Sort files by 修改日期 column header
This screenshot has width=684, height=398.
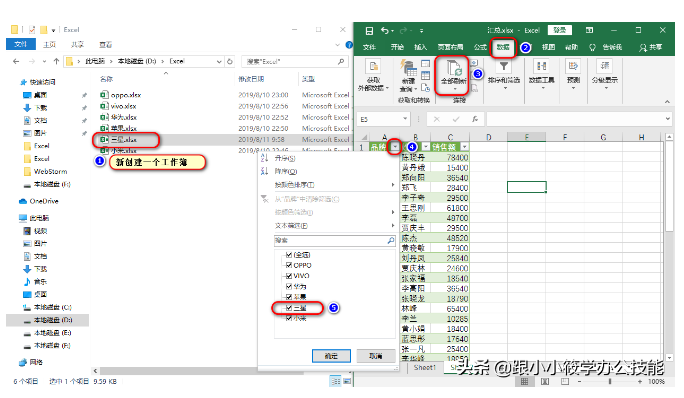tap(251, 79)
